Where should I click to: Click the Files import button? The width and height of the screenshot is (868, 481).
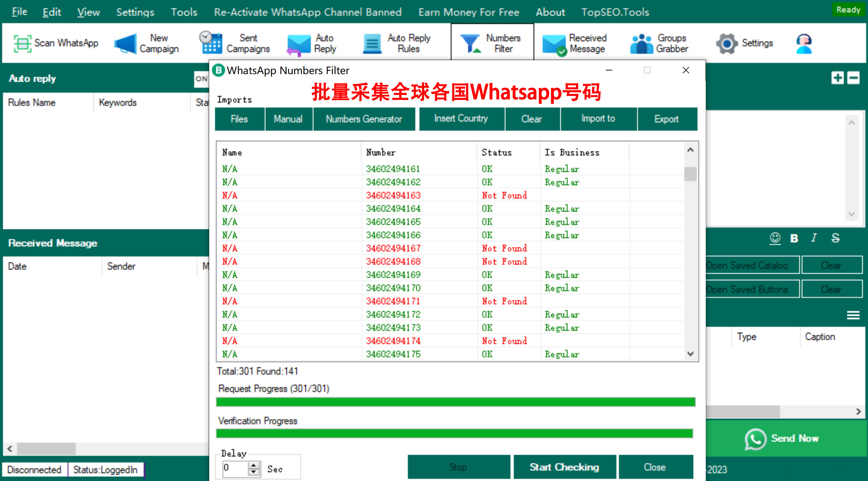[240, 119]
